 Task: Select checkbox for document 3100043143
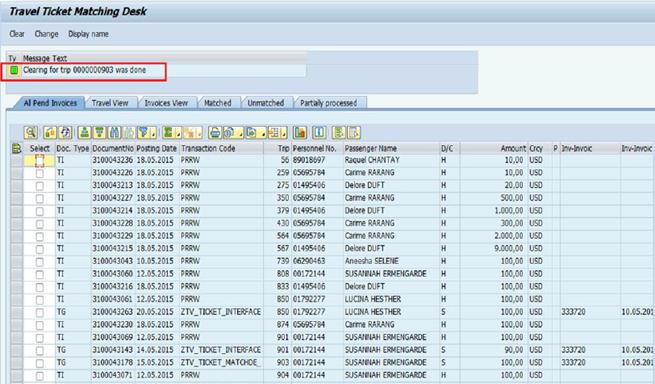click(40, 351)
